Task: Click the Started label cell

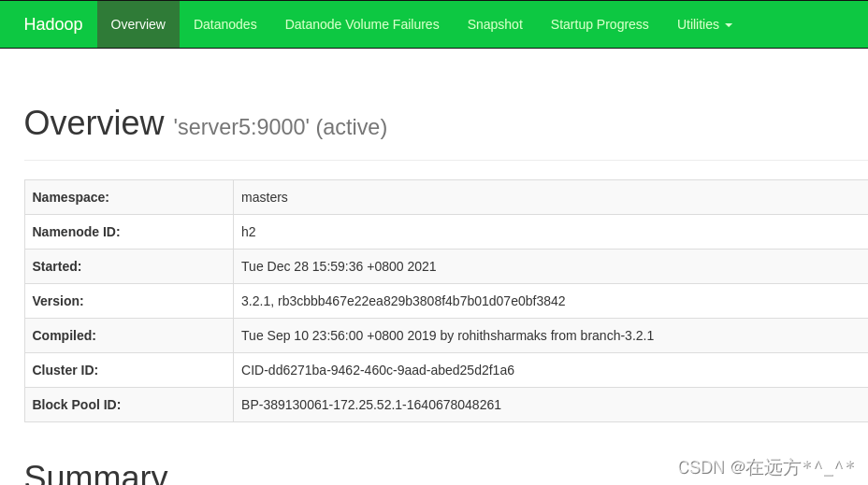Action: pyautogui.click(x=129, y=266)
